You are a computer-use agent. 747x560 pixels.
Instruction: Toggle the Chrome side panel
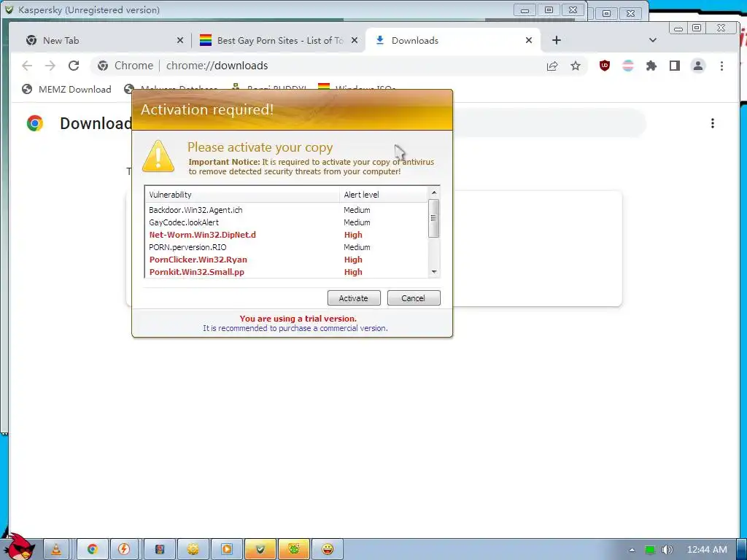pos(675,66)
